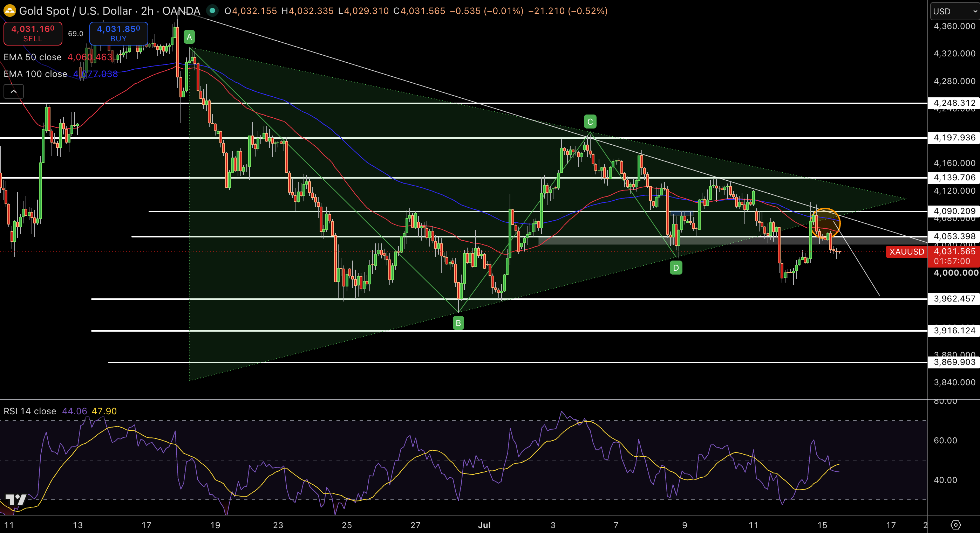Click the green D pattern point label
Viewport: 980px width, 533px height.
(x=676, y=268)
